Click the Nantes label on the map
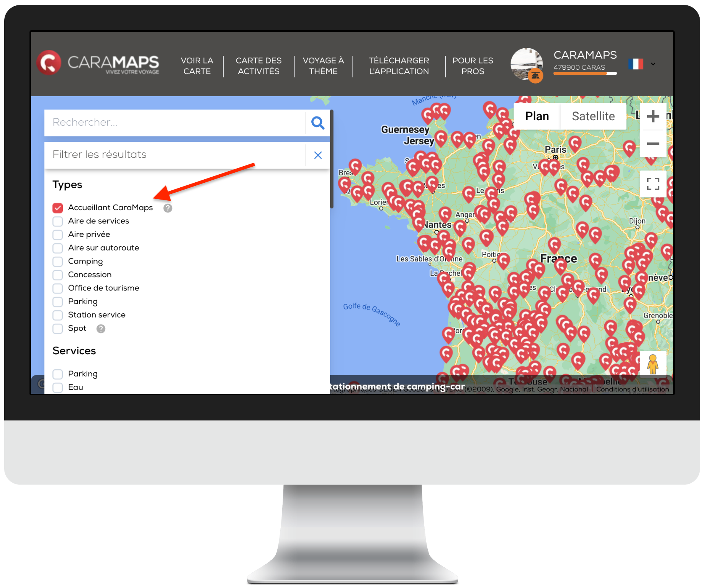This screenshot has width=705, height=588. [438, 225]
